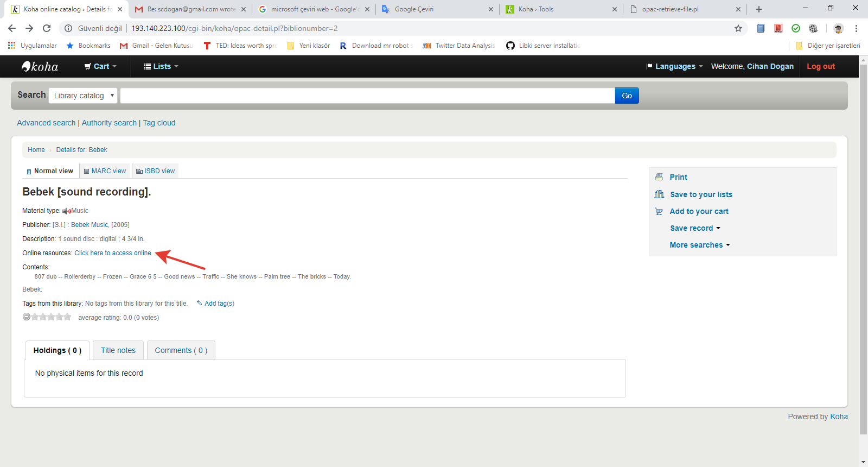
Task: Bookmark this page with star icon
Action: click(x=738, y=28)
